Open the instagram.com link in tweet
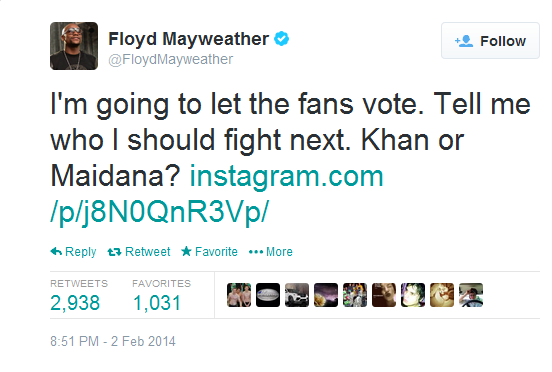This screenshot has width=552, height=372. [x=217, y=194]
